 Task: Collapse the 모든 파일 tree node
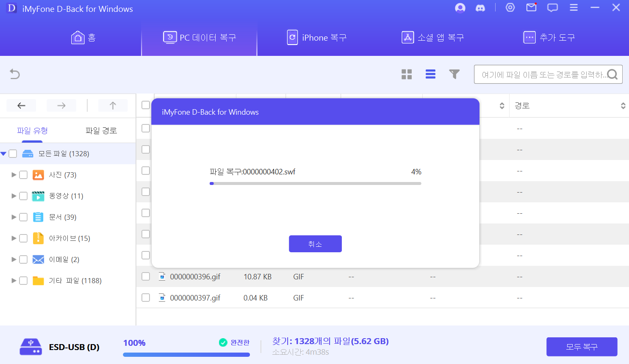tap(3, 154)
